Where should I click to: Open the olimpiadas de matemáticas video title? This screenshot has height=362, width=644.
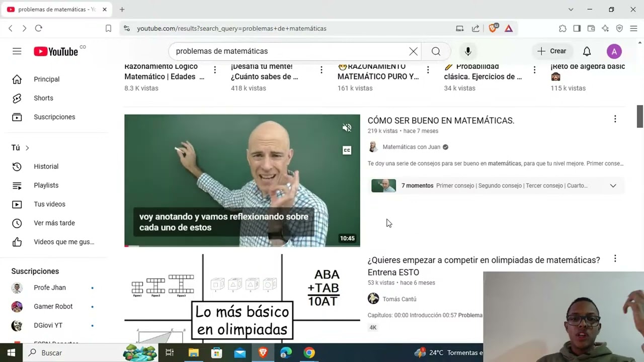(x=484, y=266)
